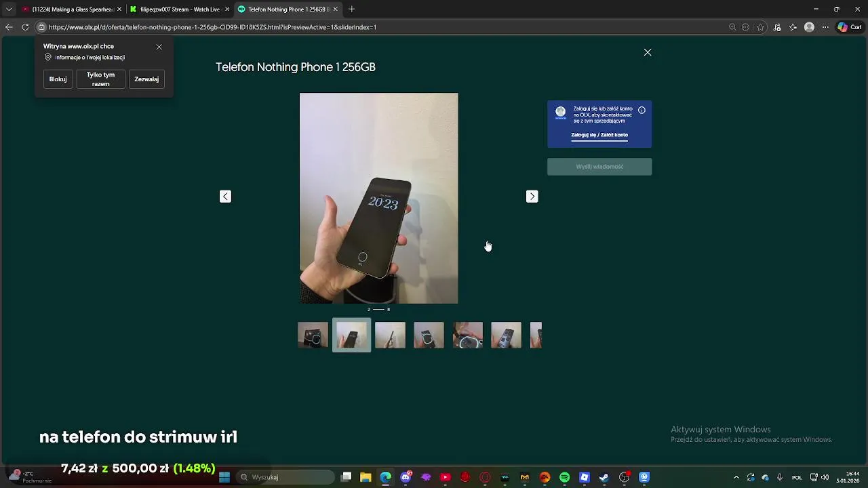The height and width of the screenshot is (488, 868).
Task: Open OBS Studio from taskbar
Action: pyautogui.click(x=624, y=477)
